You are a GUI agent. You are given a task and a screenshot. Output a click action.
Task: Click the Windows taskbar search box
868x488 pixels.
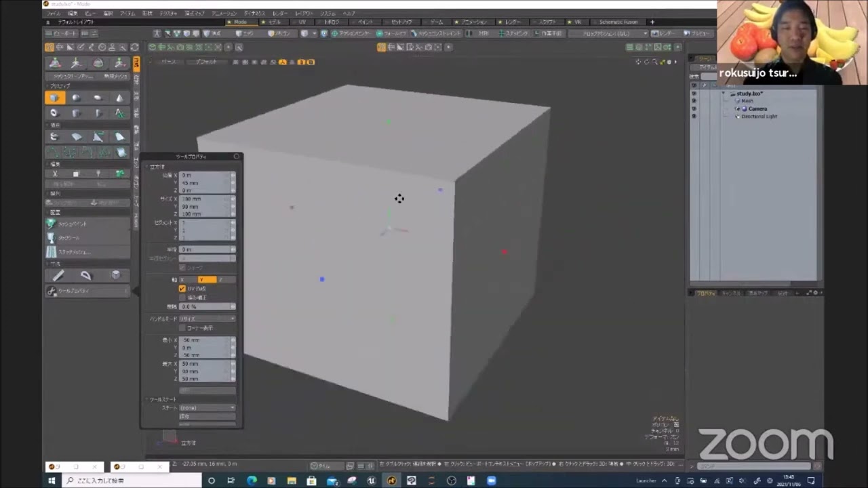click(x=131, y=481)
